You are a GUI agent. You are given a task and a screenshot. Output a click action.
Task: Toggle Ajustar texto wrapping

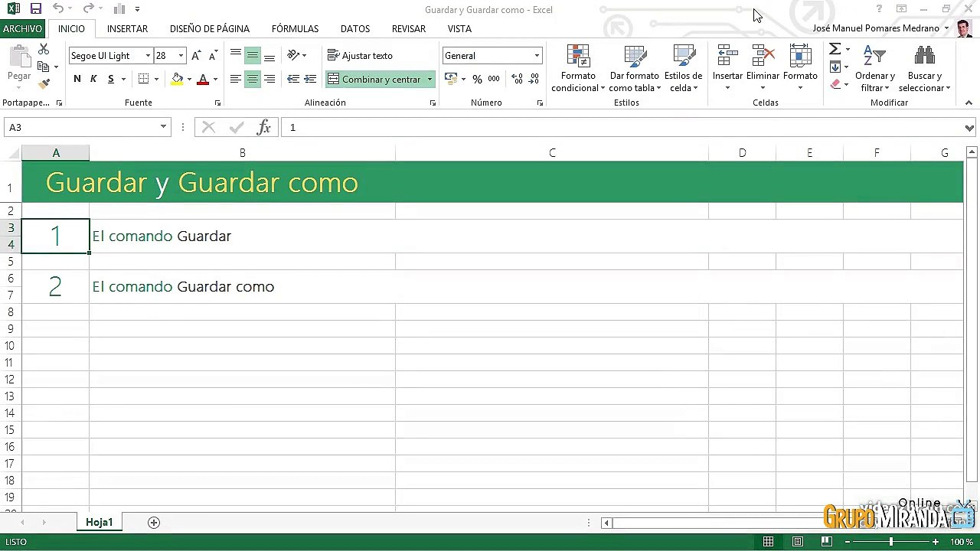pyautogui.click(x=360, y=55)
